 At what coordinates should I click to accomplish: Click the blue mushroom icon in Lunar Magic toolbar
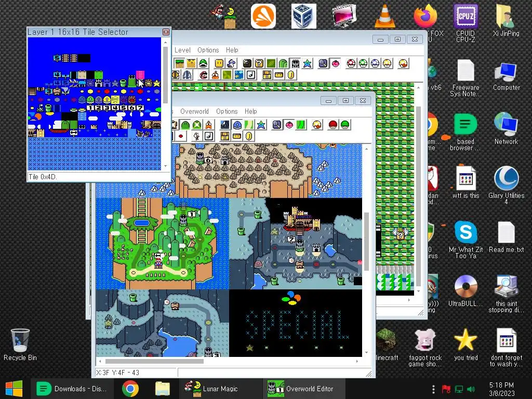pos(375,63)
